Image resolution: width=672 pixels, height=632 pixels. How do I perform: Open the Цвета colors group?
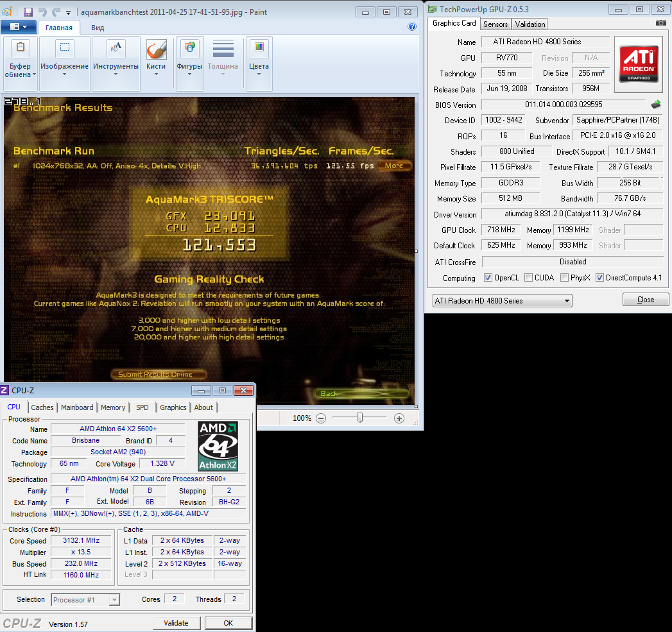tap(259, 64)
